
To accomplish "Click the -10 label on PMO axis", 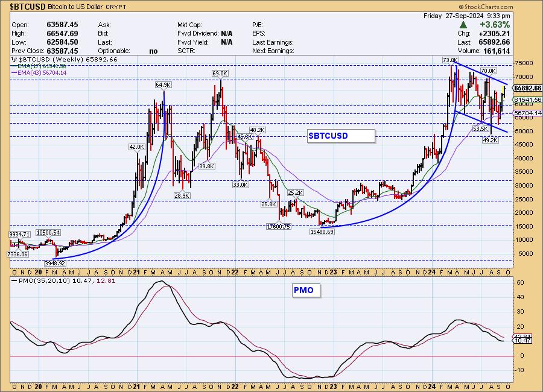I will pyautogui.click(x=520, y=370).
